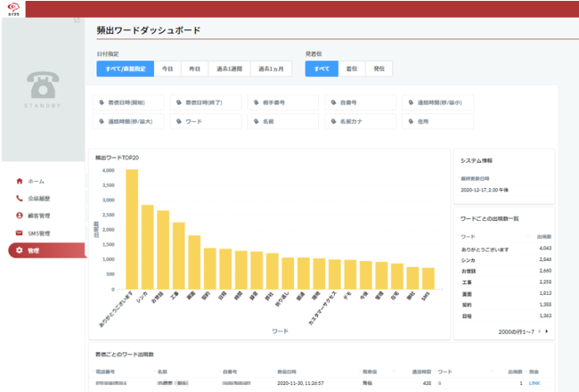Image resolution: width=579 pixels, height=392 pixels.
Task: Select the 過去1週間 date filter
Action: pyautogui.click(x=229, y=68)
